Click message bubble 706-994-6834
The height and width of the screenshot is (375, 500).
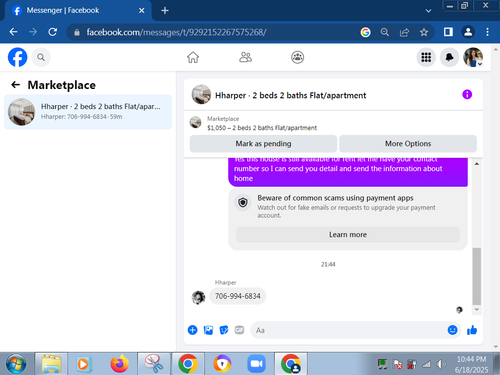coord(237,296)
